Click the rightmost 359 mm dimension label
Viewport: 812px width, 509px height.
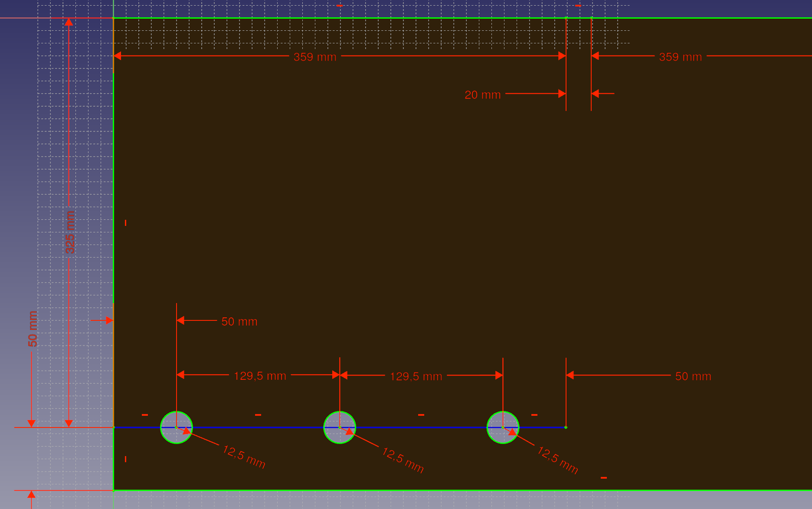click(680, 57)
